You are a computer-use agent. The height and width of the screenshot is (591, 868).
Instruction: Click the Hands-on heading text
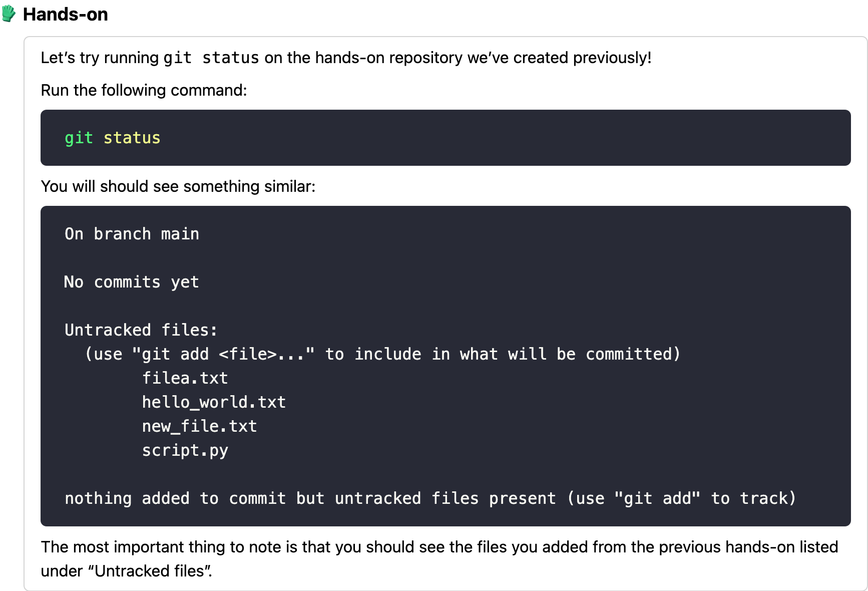(65, 15)
